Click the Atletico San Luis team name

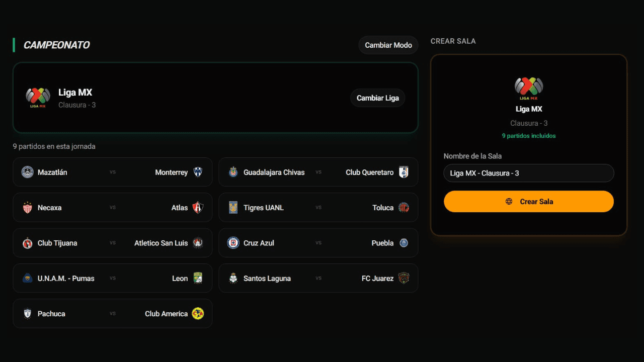pyautogui.click(x=161, y=243)
